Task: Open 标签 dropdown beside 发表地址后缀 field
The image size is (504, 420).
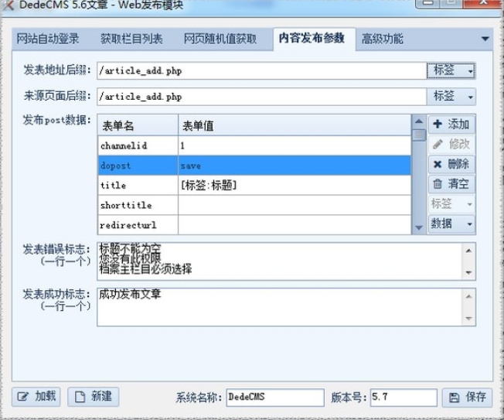Action: (451, 70)
